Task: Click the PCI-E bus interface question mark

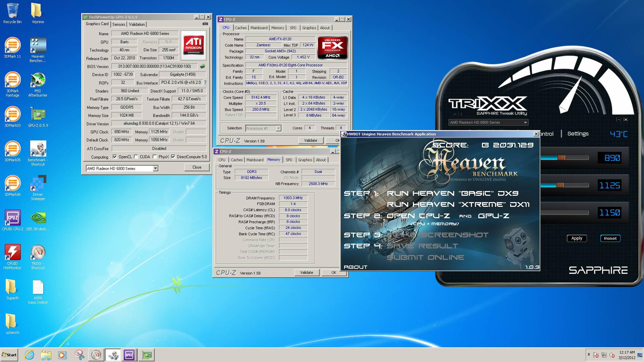Action: point(205,82)
